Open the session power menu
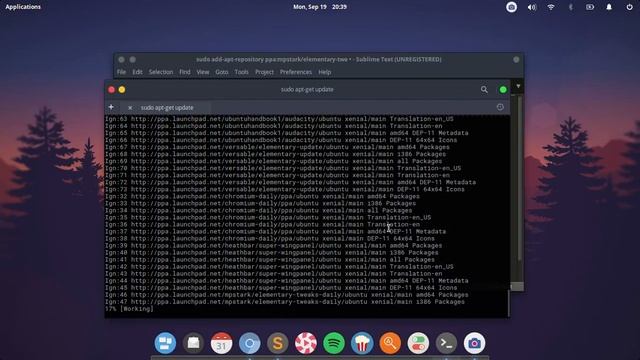Screen dimensions: 640x360 (x=629, y=7)
